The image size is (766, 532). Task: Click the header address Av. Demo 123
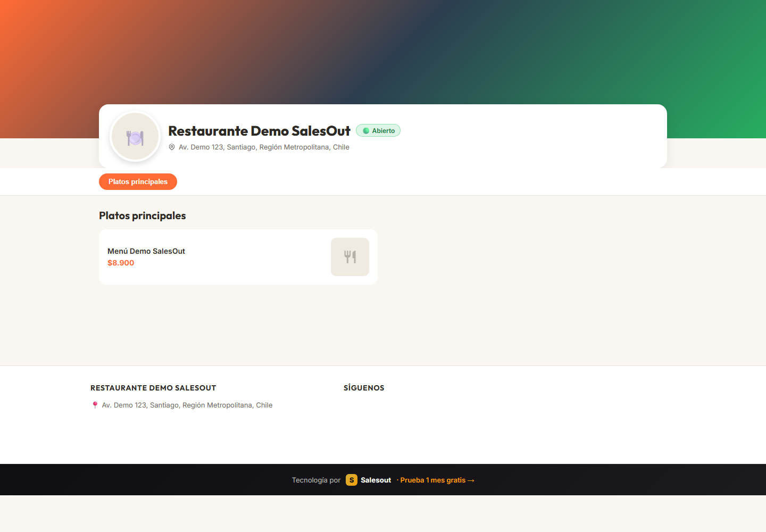(264, 147)
